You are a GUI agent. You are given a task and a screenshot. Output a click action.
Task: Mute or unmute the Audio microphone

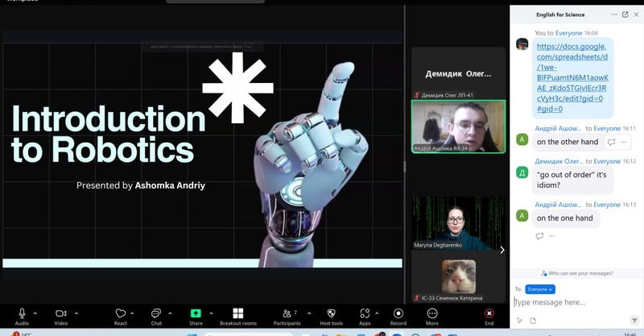(x=22, y=317)
